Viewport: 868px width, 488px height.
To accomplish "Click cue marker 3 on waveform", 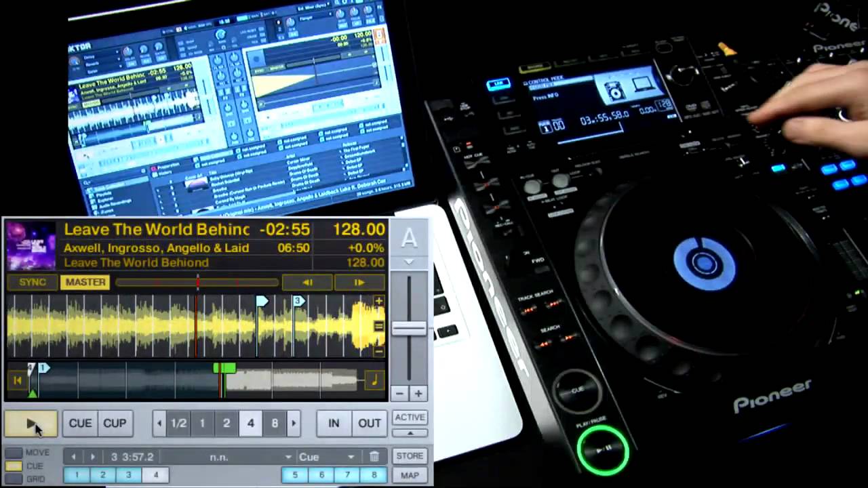I will pyautogui.click(x=297, y=300).
